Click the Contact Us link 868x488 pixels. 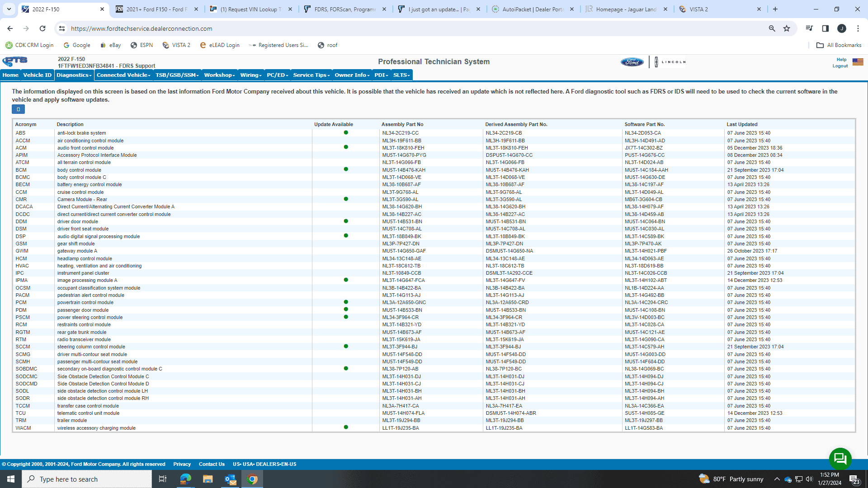point(212,464)
